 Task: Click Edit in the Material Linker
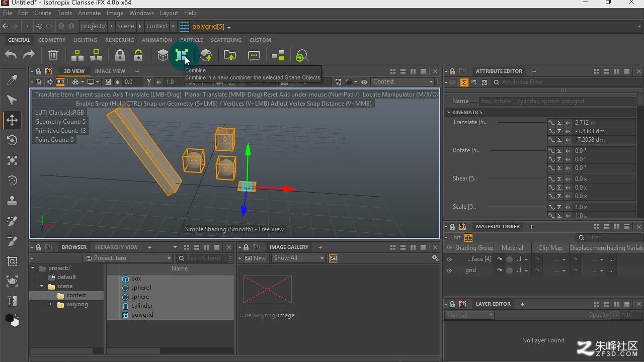(x=455, y=237)
